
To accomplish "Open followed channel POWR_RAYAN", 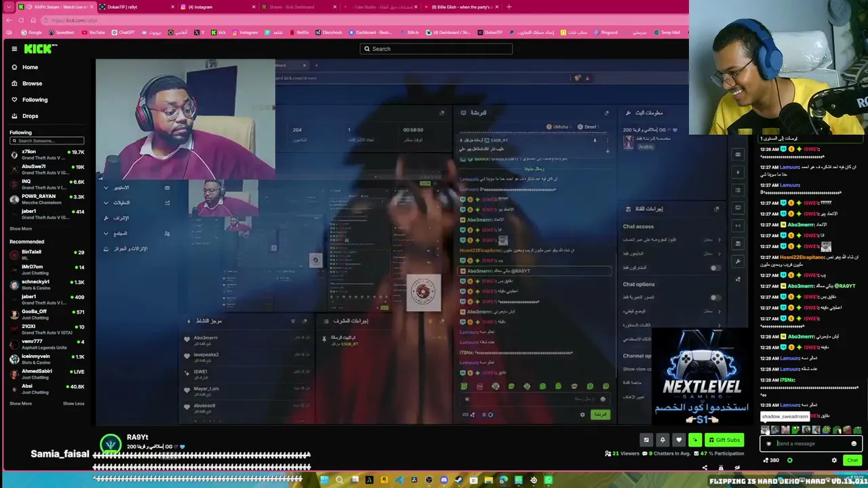I will (x=47, y=199).
